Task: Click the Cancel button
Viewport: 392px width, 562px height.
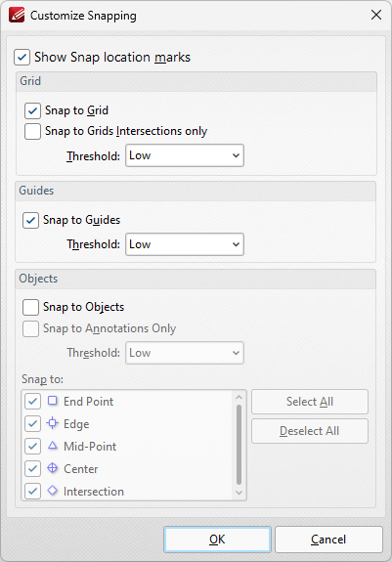Action: tap(328, 540)
